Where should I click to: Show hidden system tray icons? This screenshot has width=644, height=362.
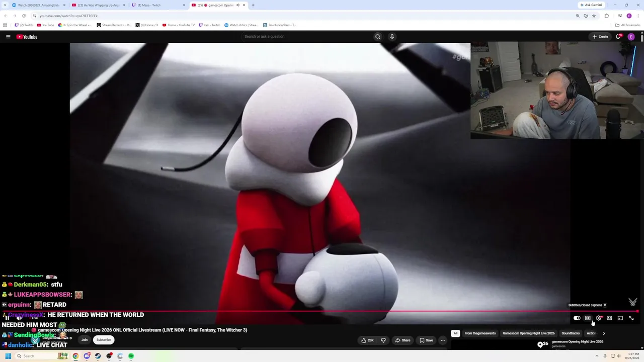pyautogui.click(x=598, y=356)
